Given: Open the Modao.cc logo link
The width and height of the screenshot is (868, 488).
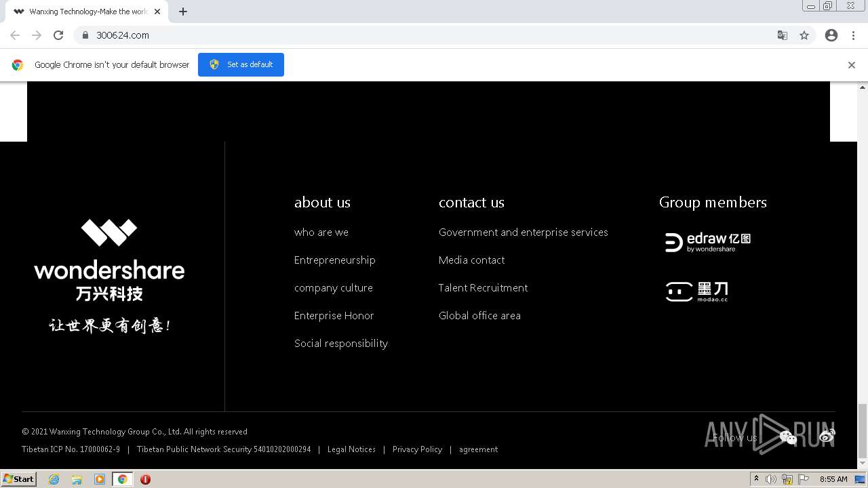Looking at the screenshot, I should coord(696,291).
